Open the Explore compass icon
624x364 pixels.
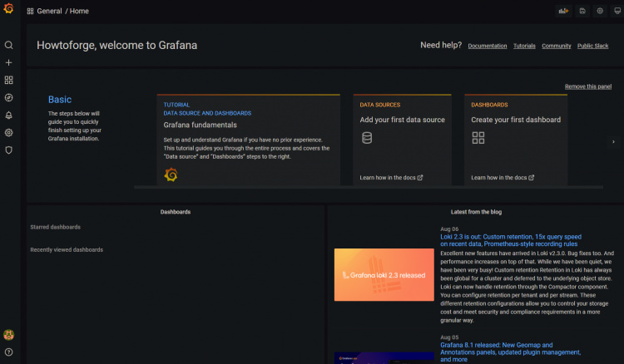pyautogui.click(x=9, y=97)
